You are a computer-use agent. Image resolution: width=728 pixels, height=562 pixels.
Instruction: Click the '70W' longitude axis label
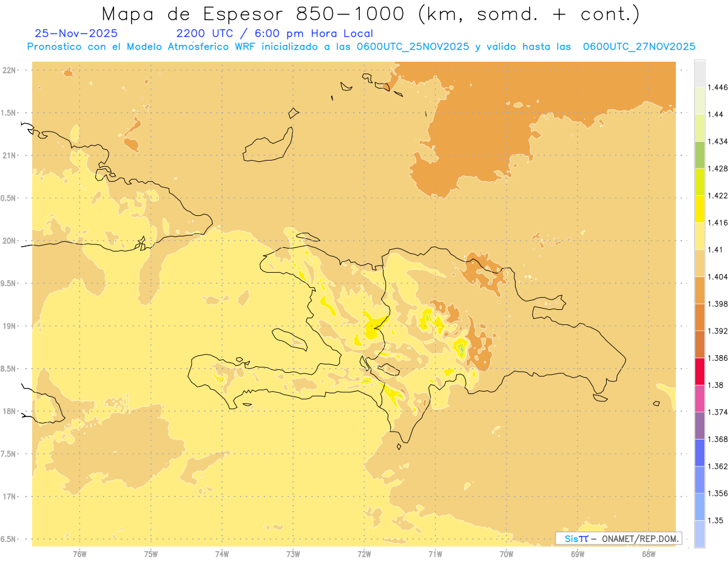[506, 554]
